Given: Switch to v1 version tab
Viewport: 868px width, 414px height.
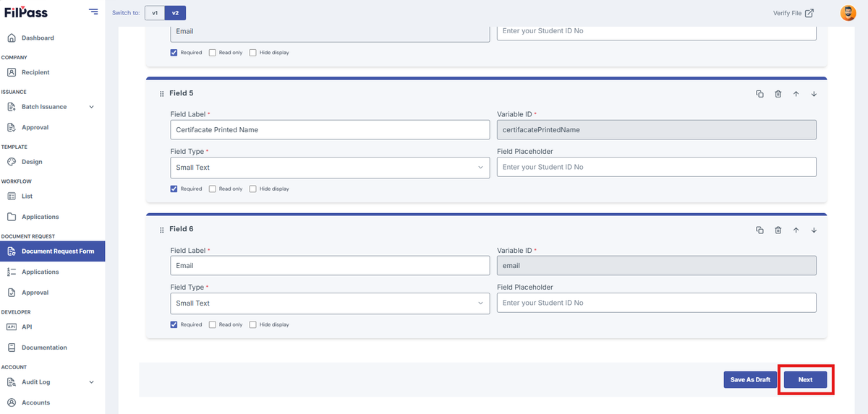Looking at the screenshot, I should [154, 13].
